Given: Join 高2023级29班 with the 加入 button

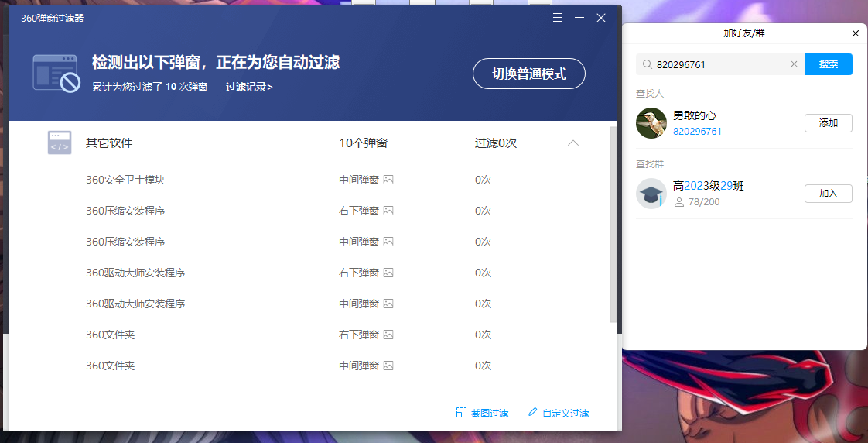Looking at the screenshot, I should point(828,194).
